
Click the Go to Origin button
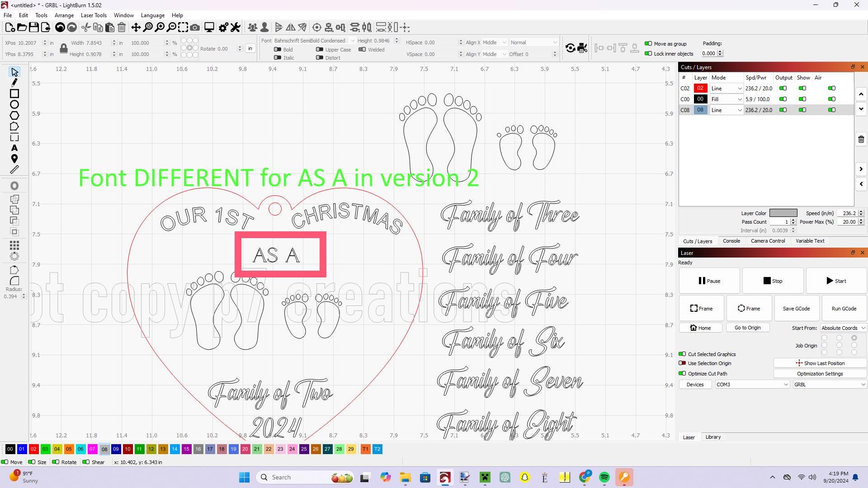coord(747,328)
